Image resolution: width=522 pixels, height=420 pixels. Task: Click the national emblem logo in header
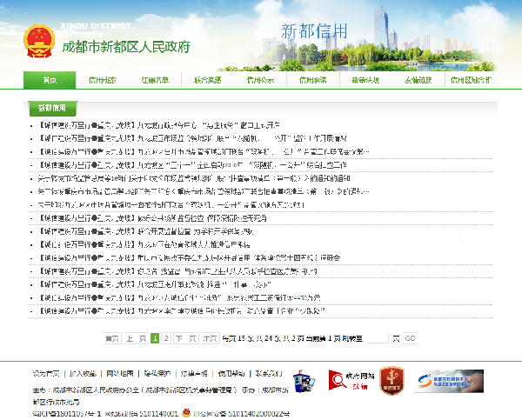tap(39, 41)
